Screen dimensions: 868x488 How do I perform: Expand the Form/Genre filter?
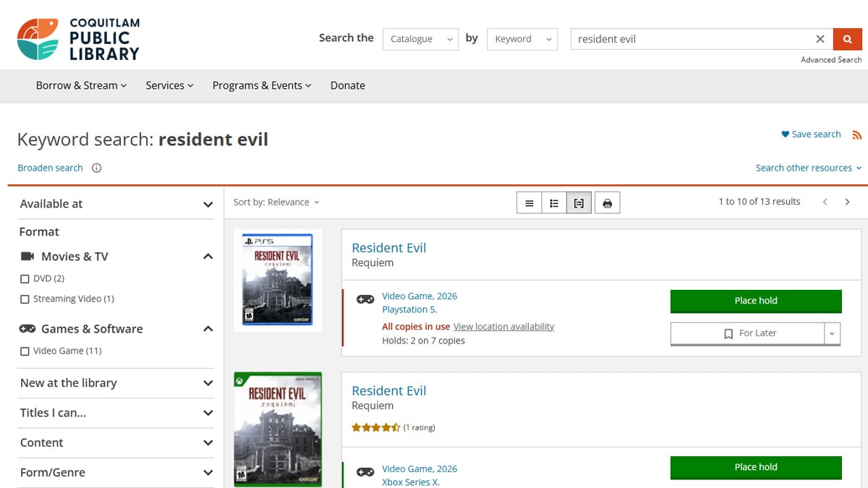pos(116,472)
